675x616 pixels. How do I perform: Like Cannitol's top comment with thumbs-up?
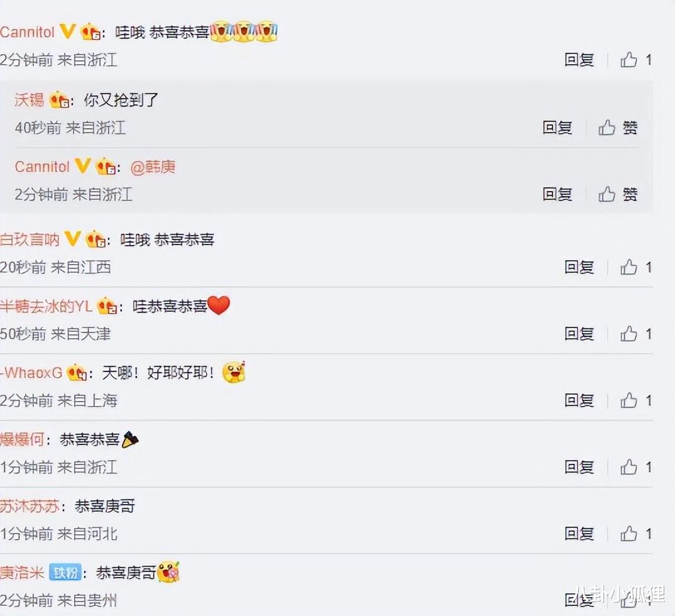[x=628, y=60]
